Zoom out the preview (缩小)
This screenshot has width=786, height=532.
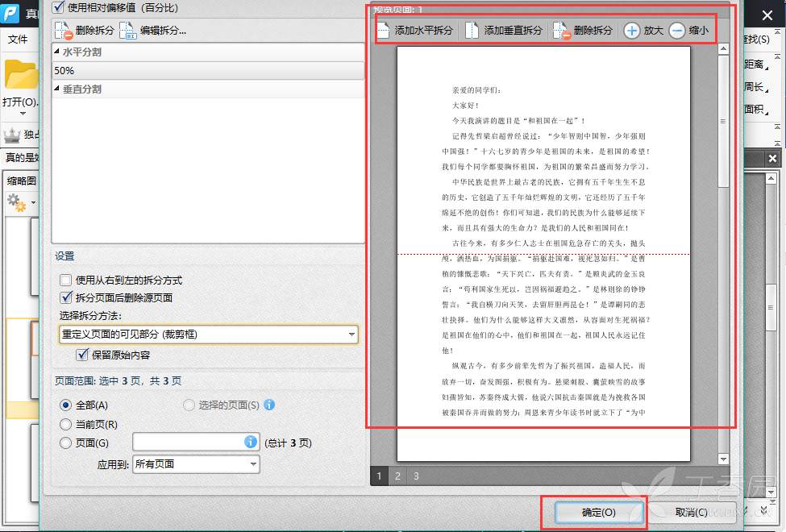pyautogui.click(x=688, y=30)
